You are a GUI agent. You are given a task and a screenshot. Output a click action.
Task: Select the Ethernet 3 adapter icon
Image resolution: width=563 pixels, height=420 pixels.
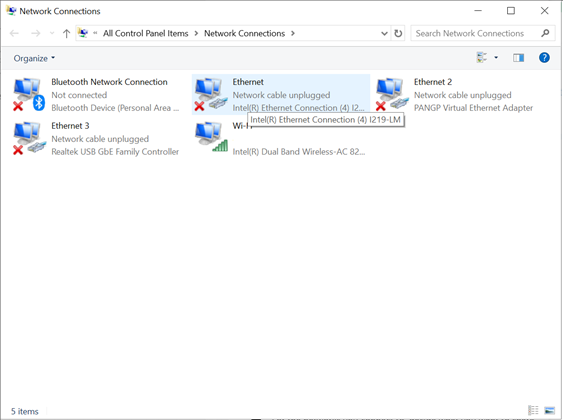(29, 139)
